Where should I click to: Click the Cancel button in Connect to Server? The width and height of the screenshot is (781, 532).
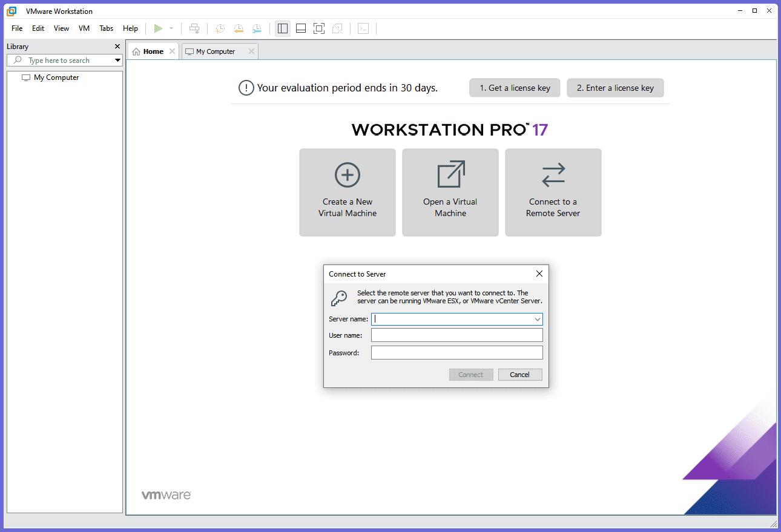click(520, 375)
